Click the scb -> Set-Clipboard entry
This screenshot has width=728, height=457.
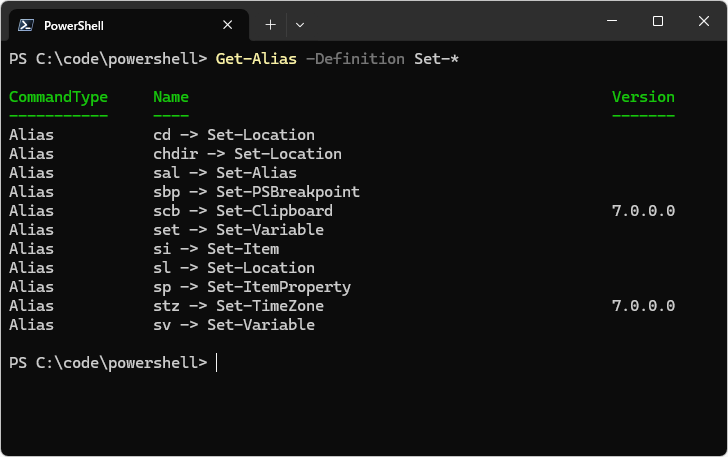coord(243,211)
